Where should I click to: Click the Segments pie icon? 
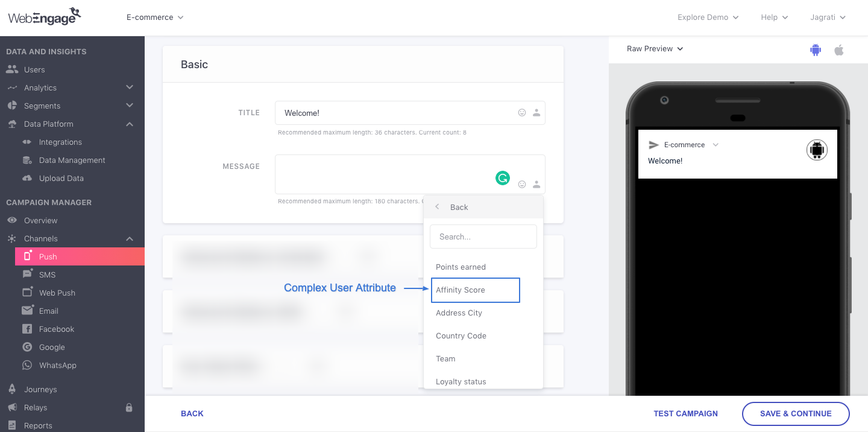point(11,106)
